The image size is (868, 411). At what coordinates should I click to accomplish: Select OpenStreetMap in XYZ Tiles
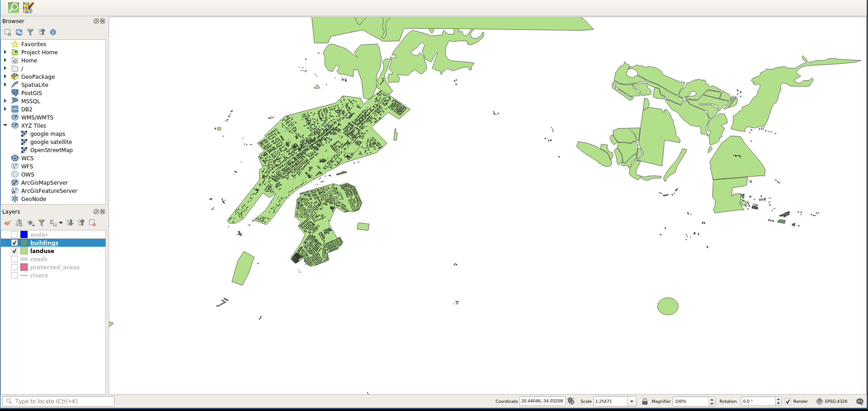tap(51, 150)
